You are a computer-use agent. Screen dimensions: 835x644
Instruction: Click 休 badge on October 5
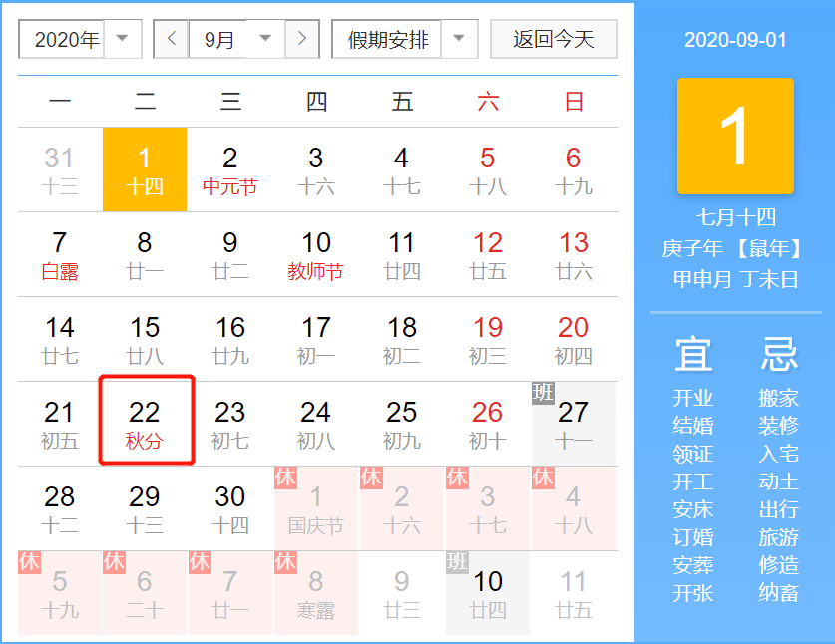[x=29, y=562]
